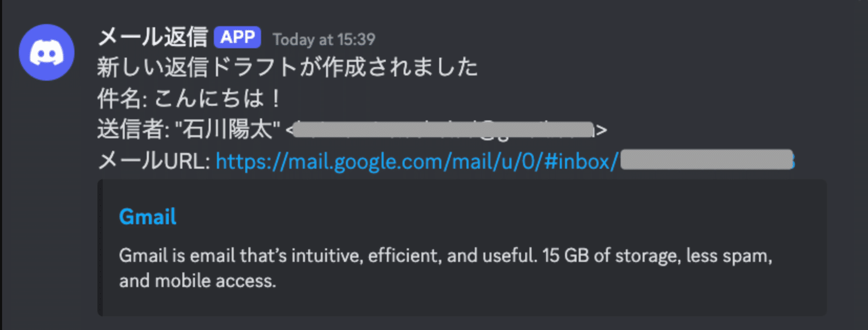Click the メールURL label text
The image size is (868, 330).
click(x=154, y=161)
